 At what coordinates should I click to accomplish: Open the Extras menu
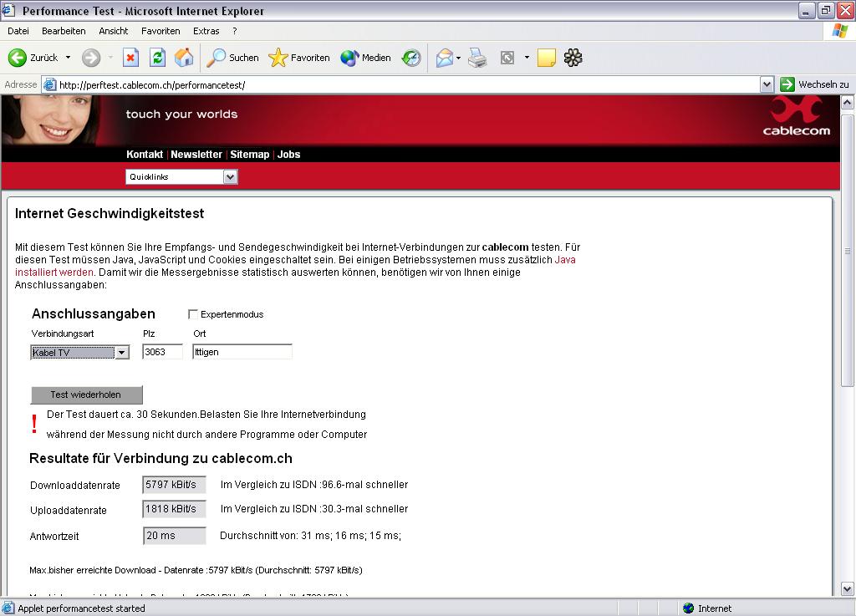[206, 31]
